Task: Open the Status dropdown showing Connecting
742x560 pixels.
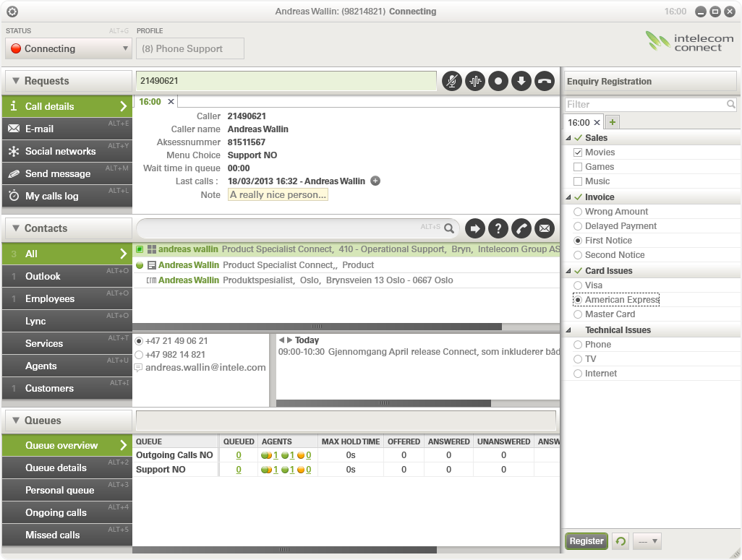Action: tap(67, 49)
